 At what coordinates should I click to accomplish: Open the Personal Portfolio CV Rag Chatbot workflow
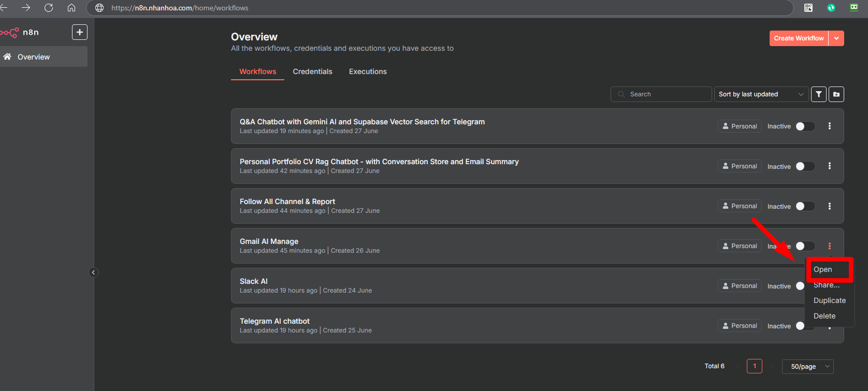379,162
